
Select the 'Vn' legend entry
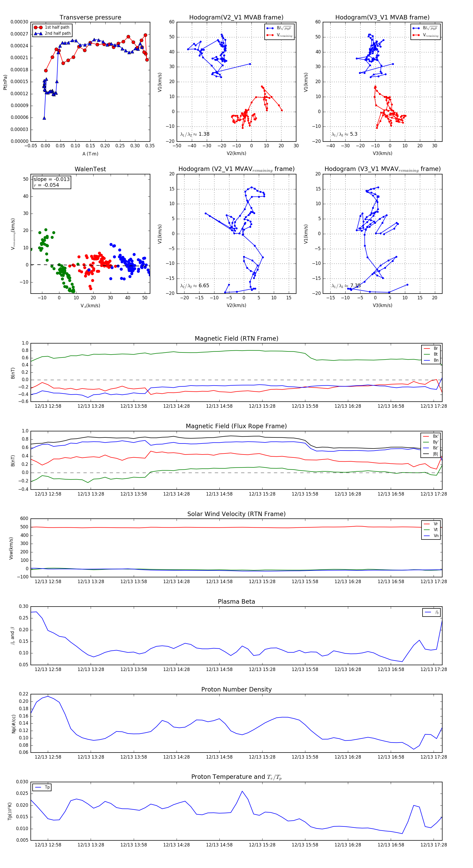[431, 536]
